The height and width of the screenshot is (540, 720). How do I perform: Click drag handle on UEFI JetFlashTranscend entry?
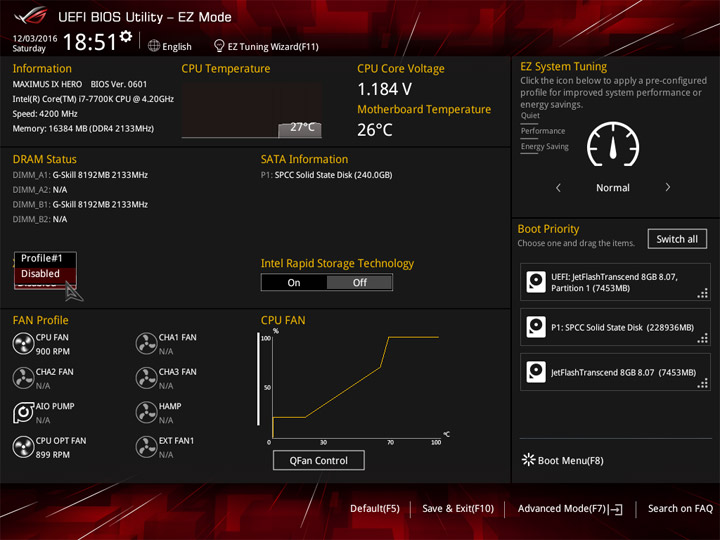pyautogui.click(x=703, y=293)
